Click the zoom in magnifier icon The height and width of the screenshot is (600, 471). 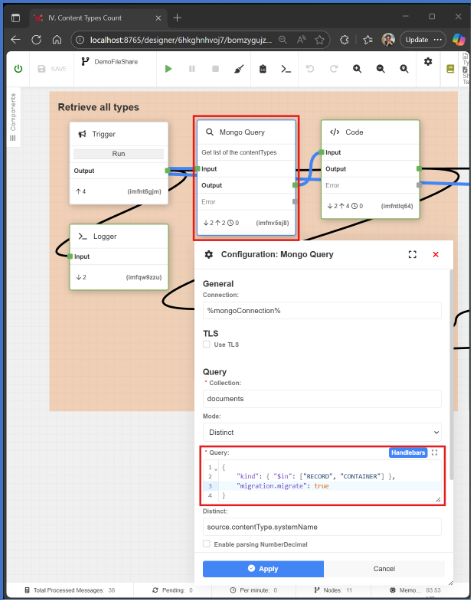[357, 69]
